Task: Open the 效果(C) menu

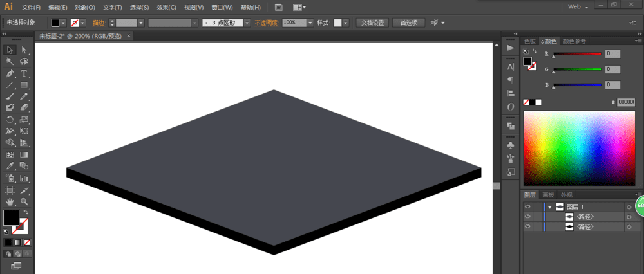Action: (166, 7)
